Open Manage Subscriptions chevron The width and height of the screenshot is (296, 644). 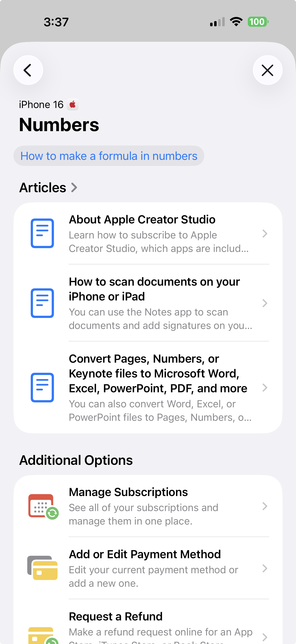tap(265, 506)
